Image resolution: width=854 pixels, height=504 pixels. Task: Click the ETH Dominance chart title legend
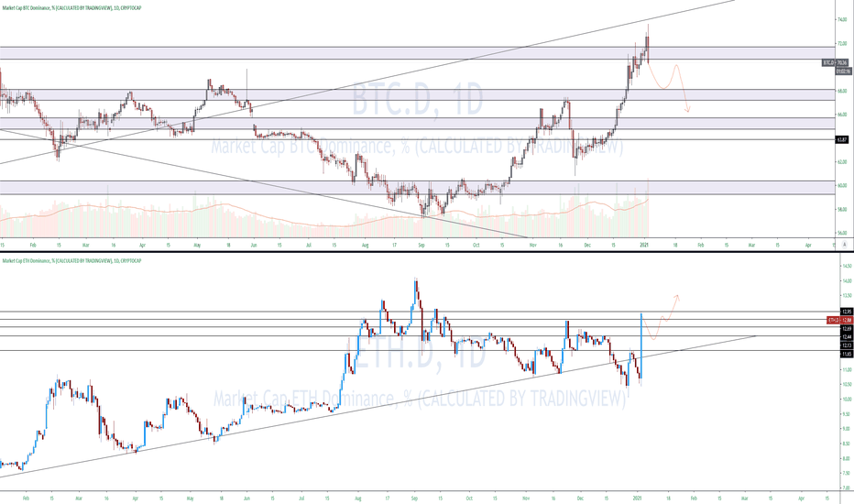(71, 261)
